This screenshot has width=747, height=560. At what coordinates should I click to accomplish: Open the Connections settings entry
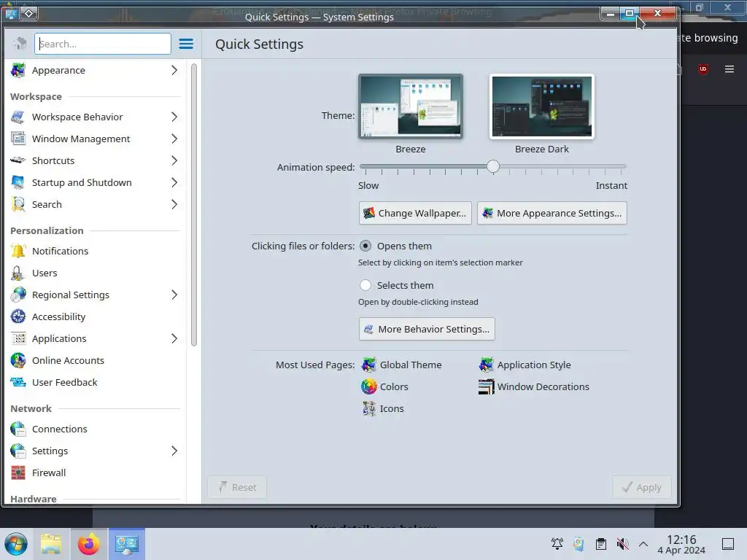point(96,429)
